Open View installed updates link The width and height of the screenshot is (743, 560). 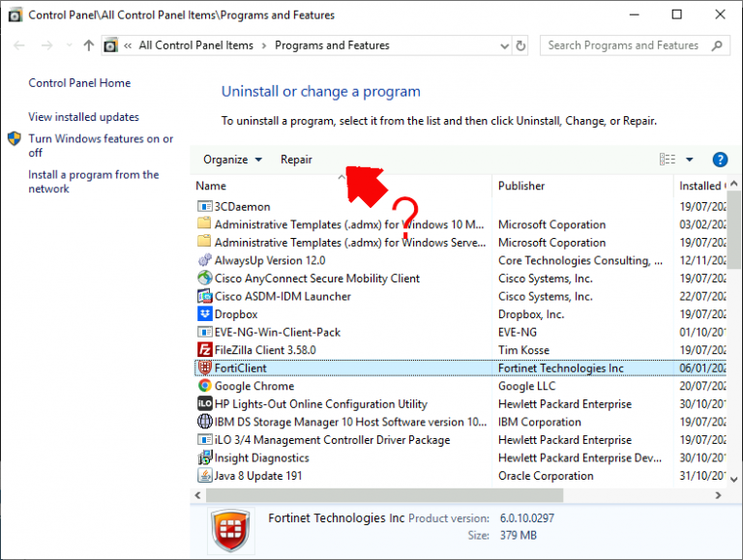point(83,117)
